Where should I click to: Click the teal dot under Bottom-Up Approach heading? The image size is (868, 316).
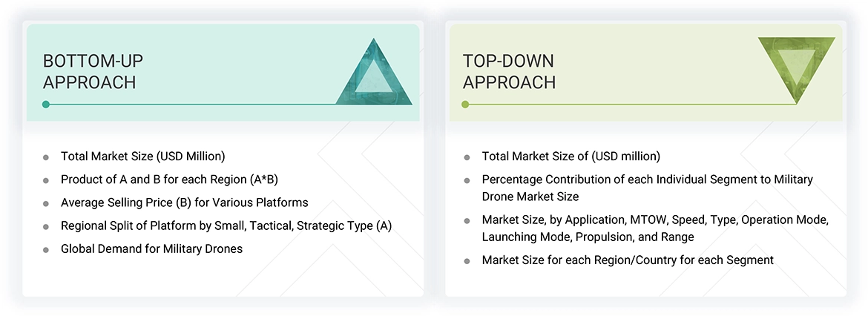(46, 105)
